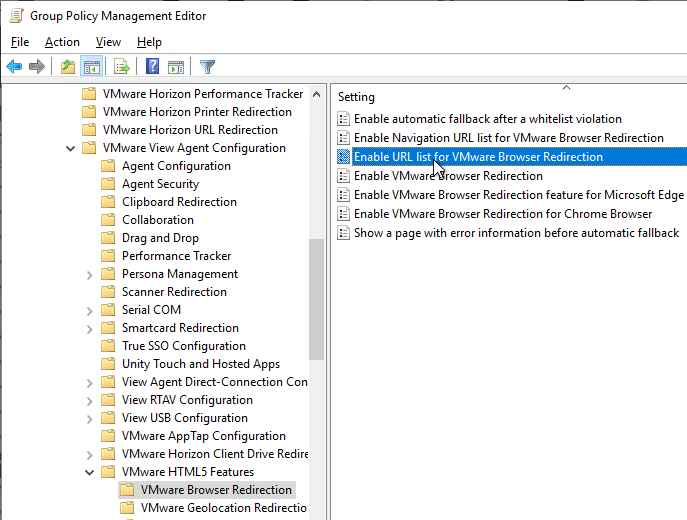687x520 pixels.
Task: Click the Filter funnel icon
Action: click(207, 67)
